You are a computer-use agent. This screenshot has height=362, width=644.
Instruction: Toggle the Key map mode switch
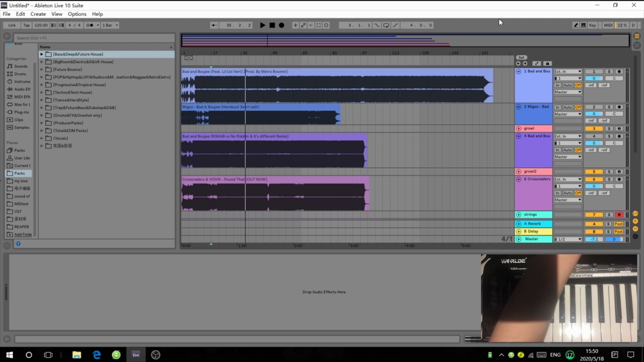coord(592,25)
